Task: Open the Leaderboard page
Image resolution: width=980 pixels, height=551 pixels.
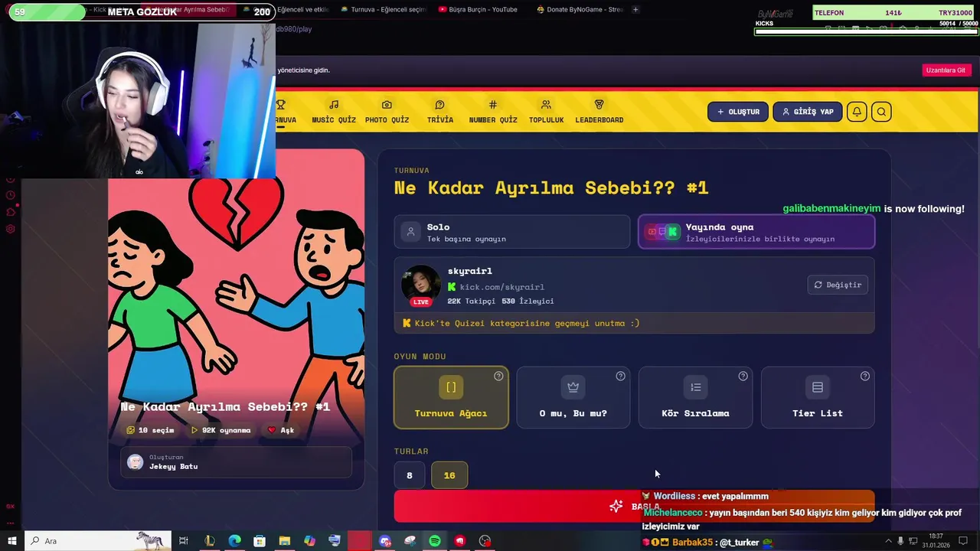Action: 599,112
